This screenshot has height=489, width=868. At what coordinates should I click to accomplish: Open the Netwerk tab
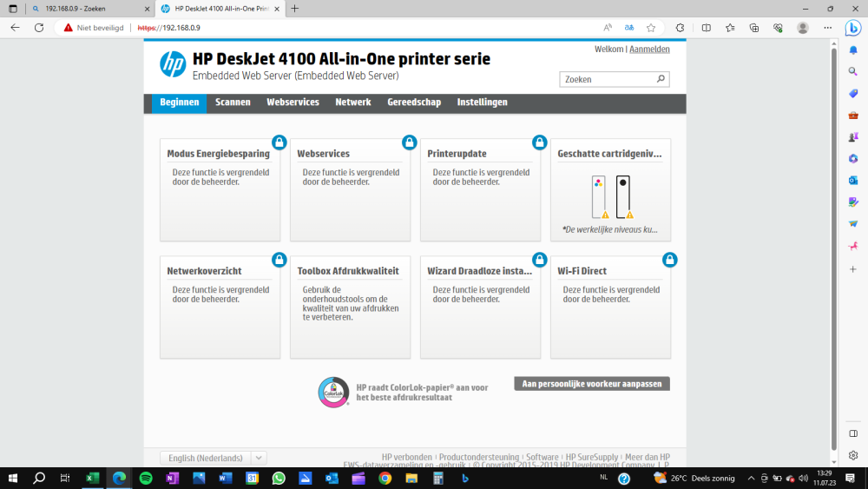tap(353, 102)
